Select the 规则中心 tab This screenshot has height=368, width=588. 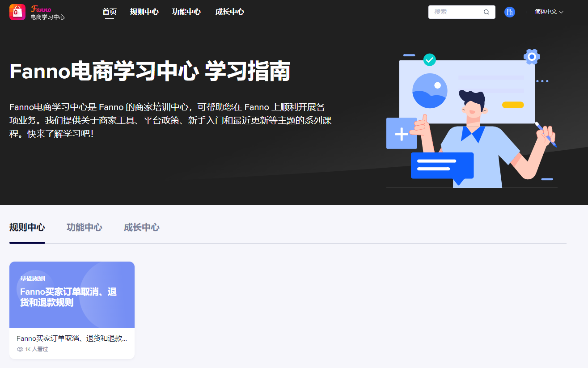[x=27, y=227]
